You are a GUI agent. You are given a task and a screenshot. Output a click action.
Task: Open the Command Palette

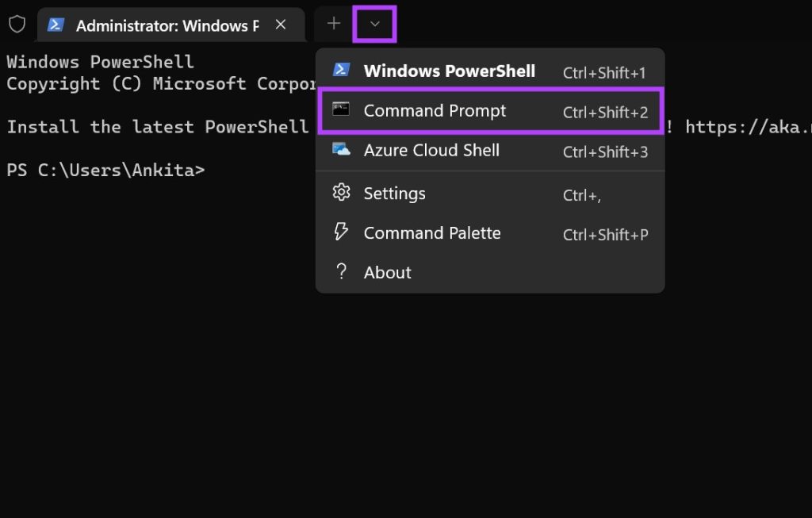432,232
